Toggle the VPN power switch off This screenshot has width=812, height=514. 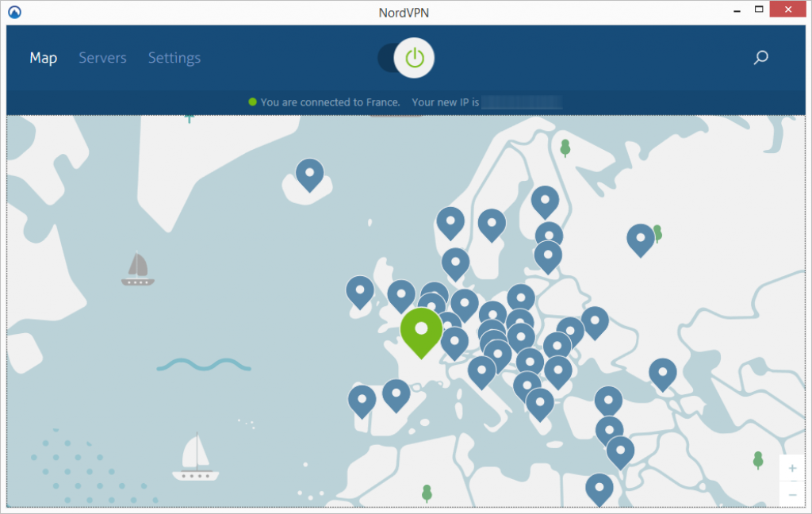click(x=407, y=58)
